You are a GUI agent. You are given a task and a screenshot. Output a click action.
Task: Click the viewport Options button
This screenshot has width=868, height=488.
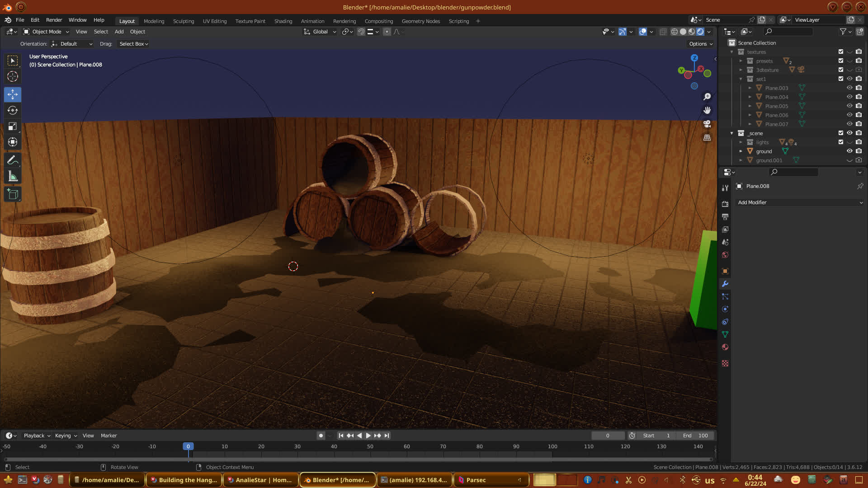(x=701, y=44)
